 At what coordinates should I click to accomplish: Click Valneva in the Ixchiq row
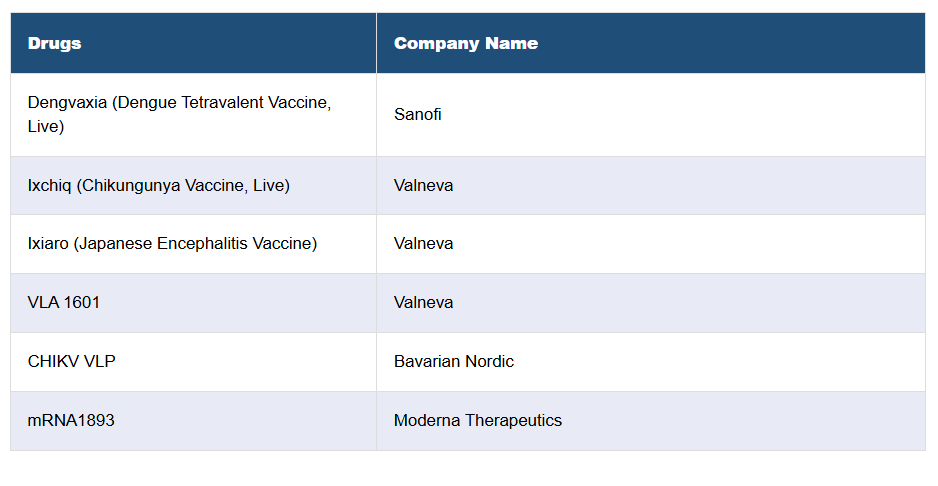tap(423, 185)
